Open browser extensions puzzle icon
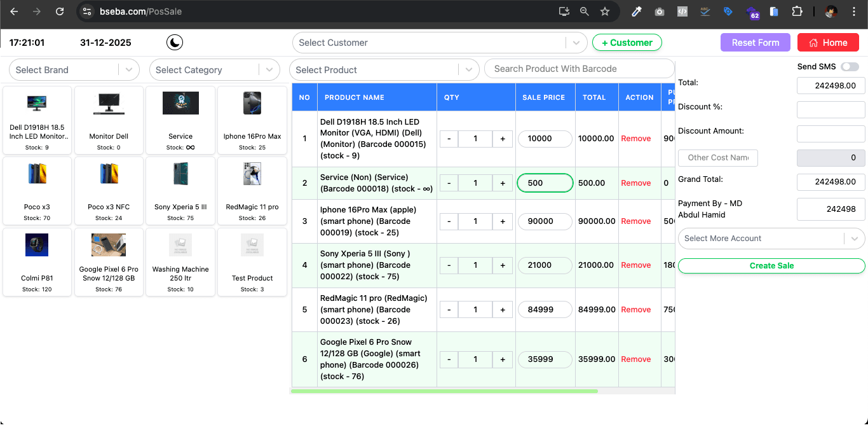The height and width of the screenshot is (444, 868). (x=797, y=11)
